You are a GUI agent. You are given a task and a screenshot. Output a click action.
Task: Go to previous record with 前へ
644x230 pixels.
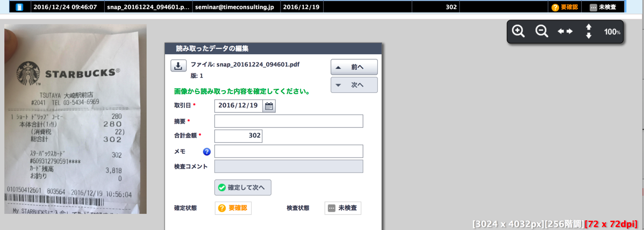point(354,67)
